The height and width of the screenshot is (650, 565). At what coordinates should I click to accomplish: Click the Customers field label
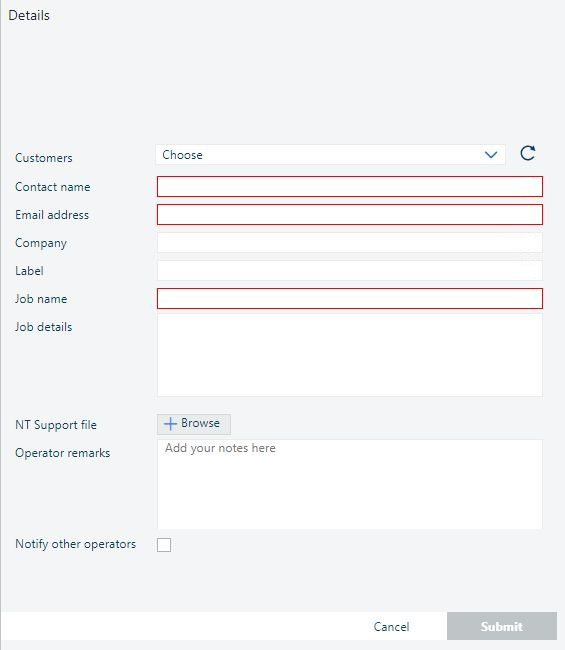coord(44,158)
